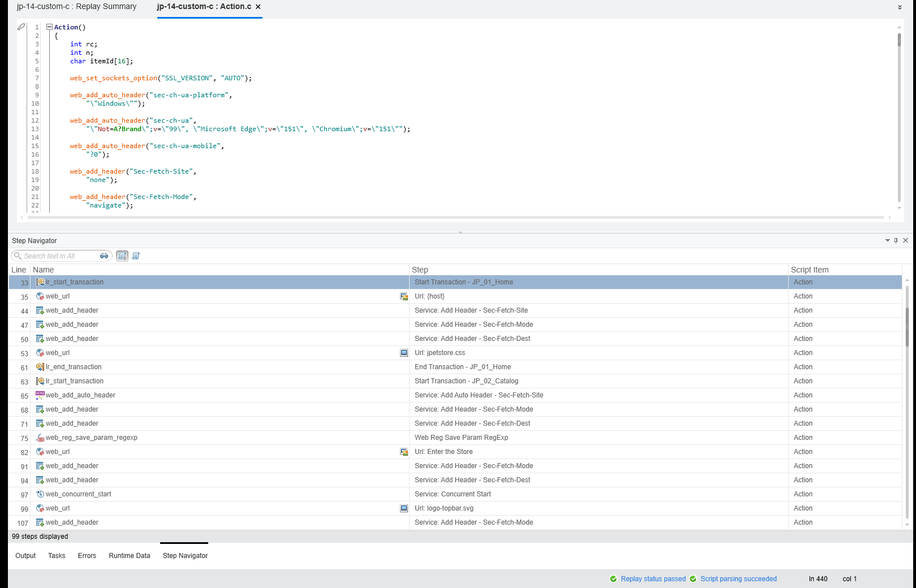Open the Step Navigator panel options dropdown arrow
Image resolution: width=916 pixels, height=588 pixels.
pyautogui.click(x=888, y=241)
